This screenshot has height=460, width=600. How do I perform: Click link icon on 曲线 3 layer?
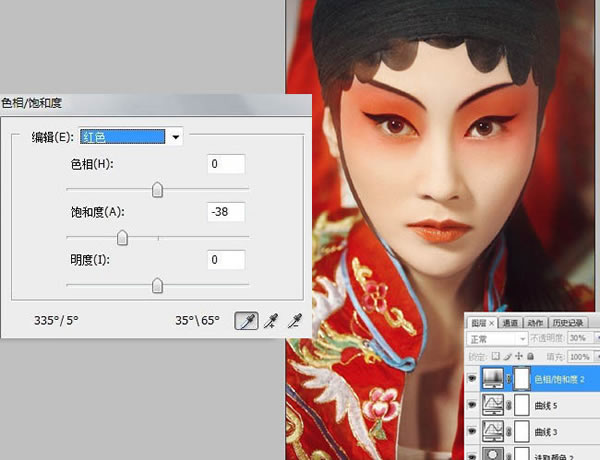pos(509,431)
